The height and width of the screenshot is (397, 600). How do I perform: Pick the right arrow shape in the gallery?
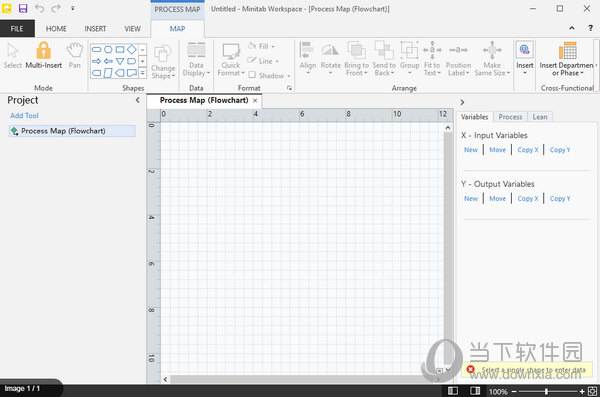click(x=96, y=61)
